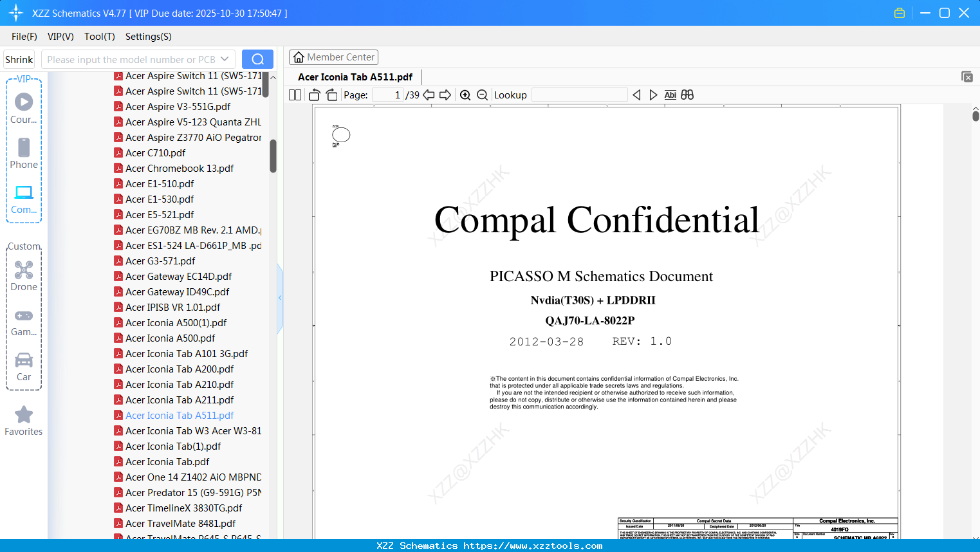Click the document viewer scrollbar thumb
The width and height of the screenshot is (980, 552).
975,116
